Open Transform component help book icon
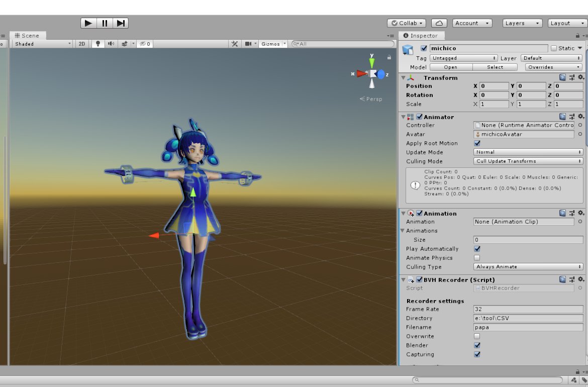The width and height of the screenshot is (588, 387). coord(562,77)
